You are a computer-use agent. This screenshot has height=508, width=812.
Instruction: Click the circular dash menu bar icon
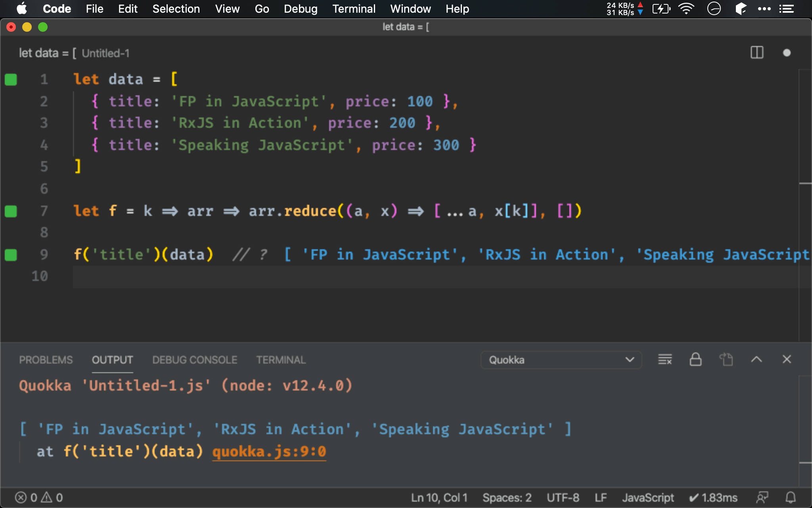pyautogui.click(x=714, y=9)
